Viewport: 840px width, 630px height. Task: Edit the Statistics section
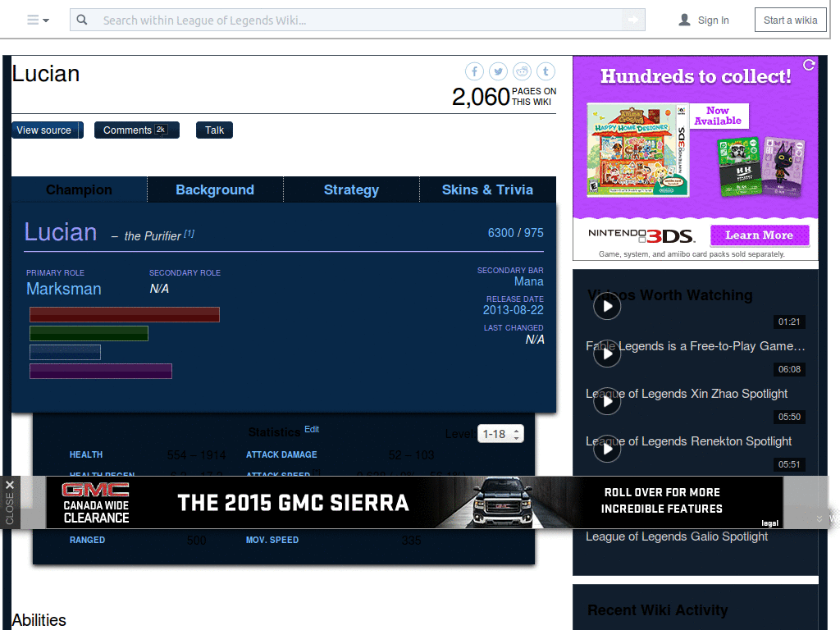point(312,429)
